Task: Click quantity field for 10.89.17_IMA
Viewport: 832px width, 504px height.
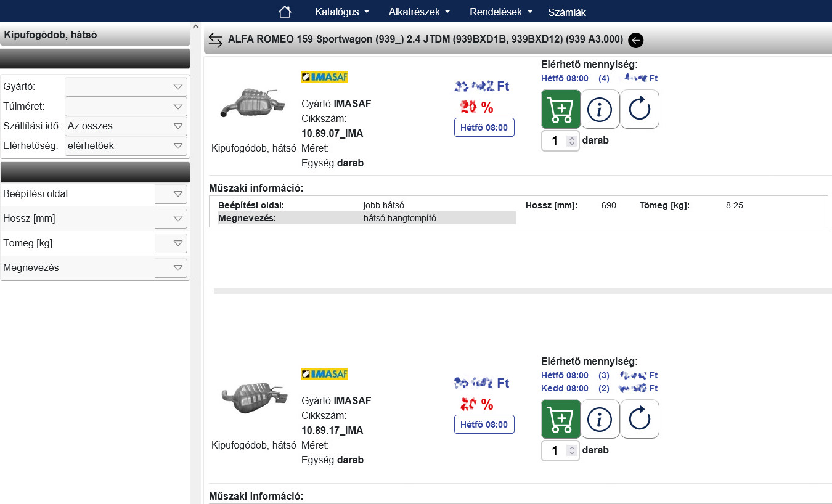Action: (x=560, y=450)
